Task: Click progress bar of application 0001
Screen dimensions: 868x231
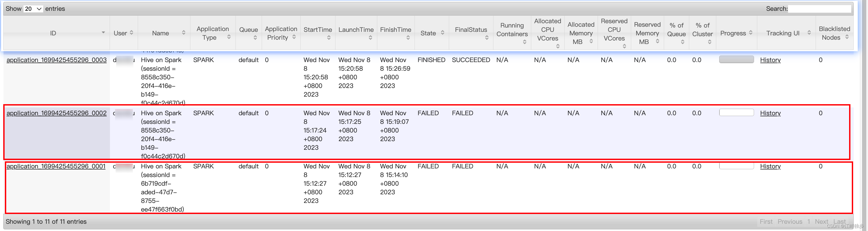Action: (736, 166)
